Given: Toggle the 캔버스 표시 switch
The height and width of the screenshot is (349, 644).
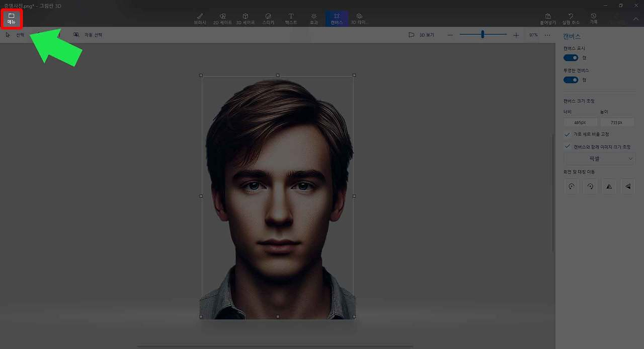Looking at the screenshot, I should click(571, 58).
